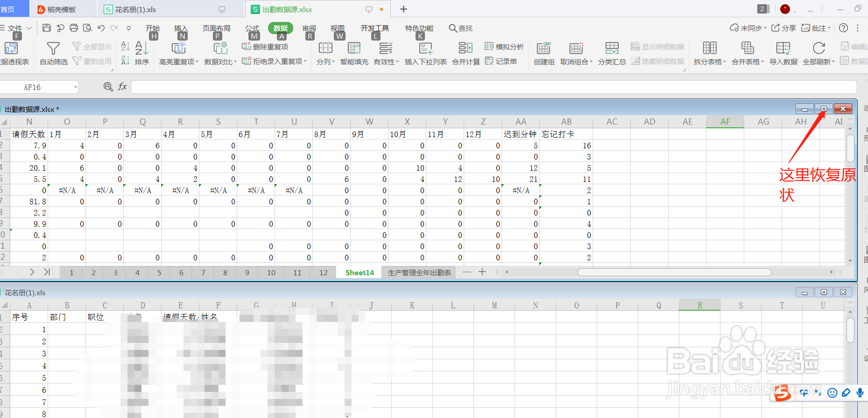Click the AutoFilter (自动筛选) funnel icon
This screenshot has width=868, height=418.
(x=53, y=49)
